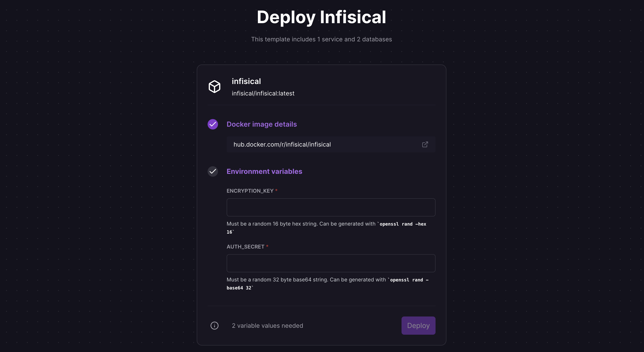This screenshot has height=352, width=644.
Task: Collapse the Environment variables section
Action: pyautogui.click(x=264, y=172)
